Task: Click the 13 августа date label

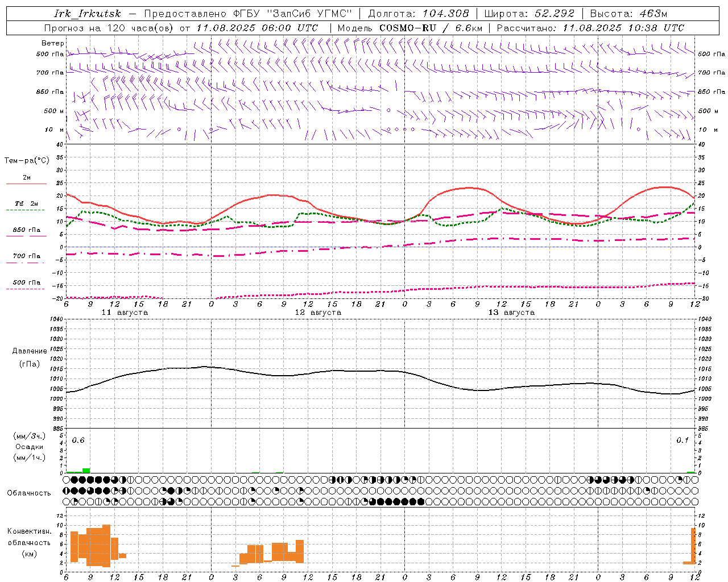Action: (511, 313)
